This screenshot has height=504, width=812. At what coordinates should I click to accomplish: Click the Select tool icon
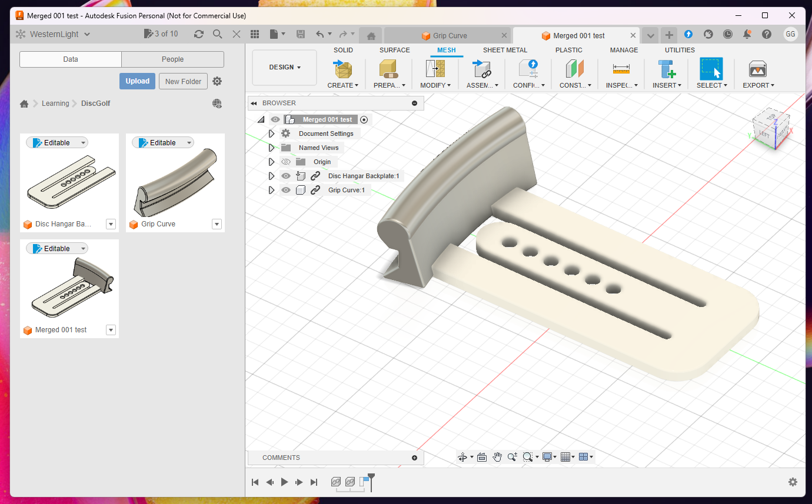[x=711, y=69]
